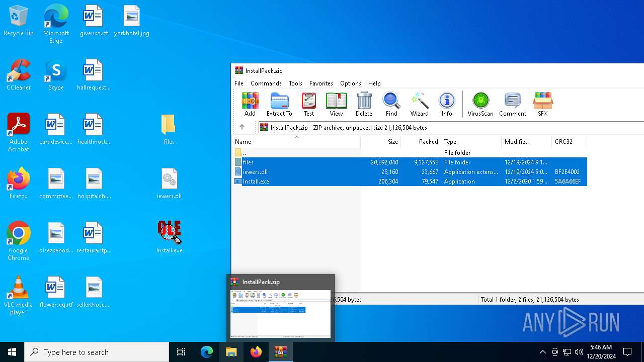Select Install.exe in the archive list
Image resolution: width=644 pixels, height=362 pixels.
410,182
